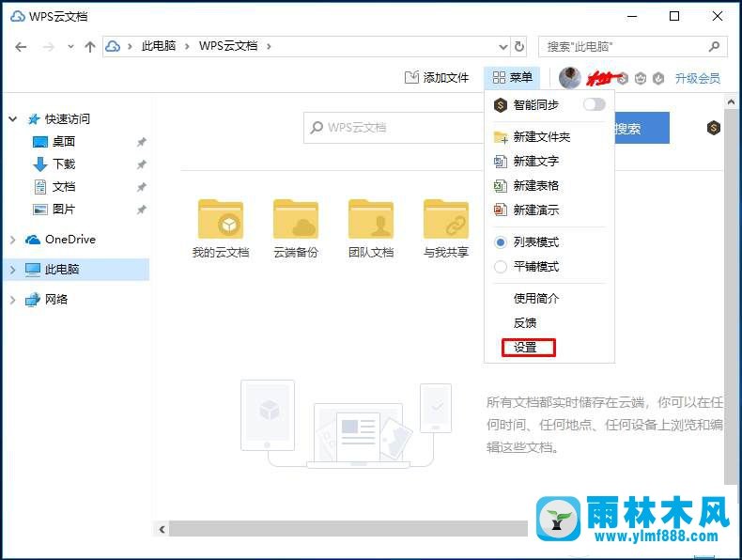Viewport: 742px width, 560px height.
Task: Open recent locations dropdown arrow
Action: (x=71, y=47)
